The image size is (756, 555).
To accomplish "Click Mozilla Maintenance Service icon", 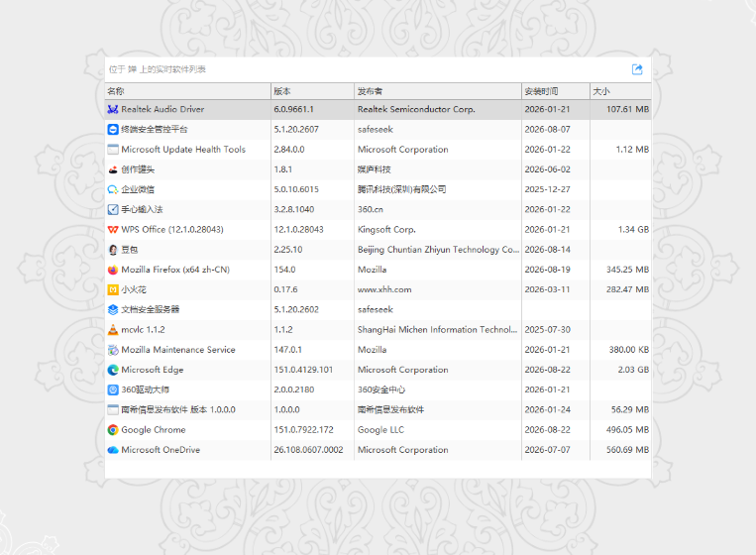I will pyautogui.click(x=113, y=350).
